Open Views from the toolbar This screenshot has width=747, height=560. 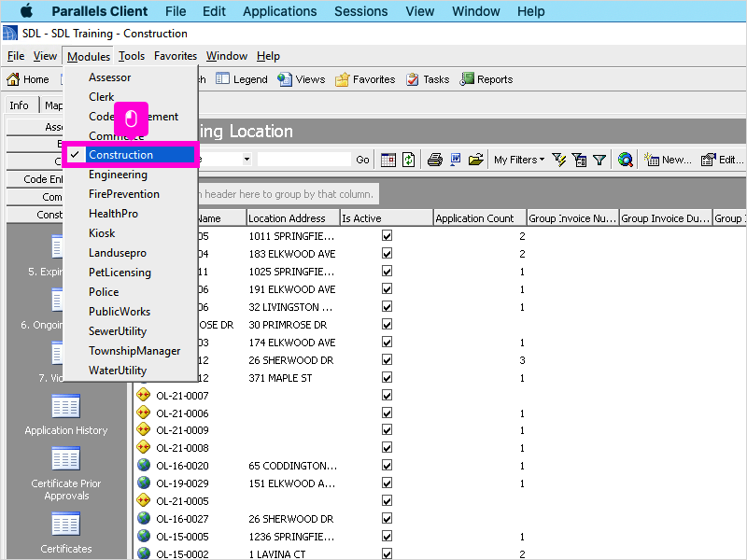(x=302, y=79)
